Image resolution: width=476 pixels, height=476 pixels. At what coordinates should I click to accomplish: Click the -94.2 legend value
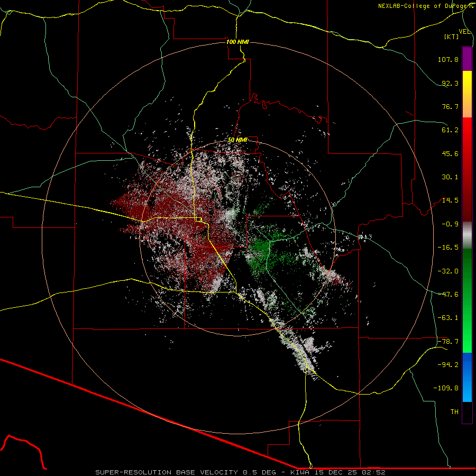pos(448,365)
